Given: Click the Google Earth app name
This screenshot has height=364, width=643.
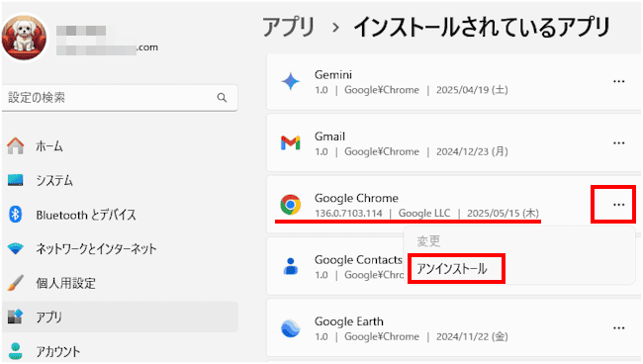Looking at the screenshot, I should 349,321.
